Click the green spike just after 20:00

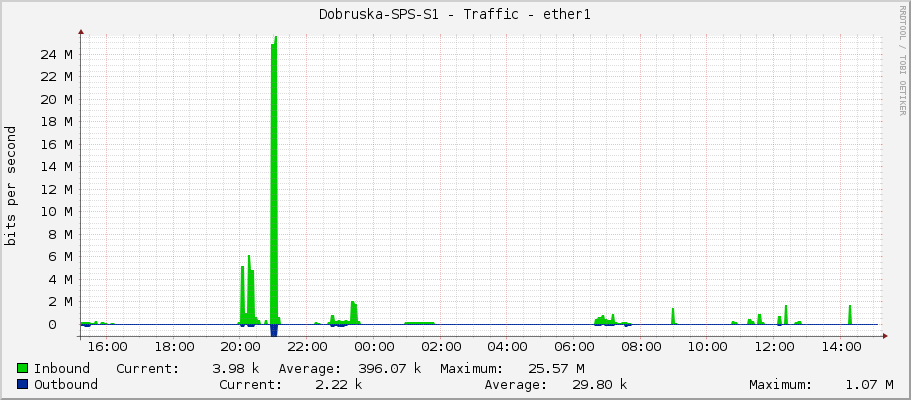[242, 295]
